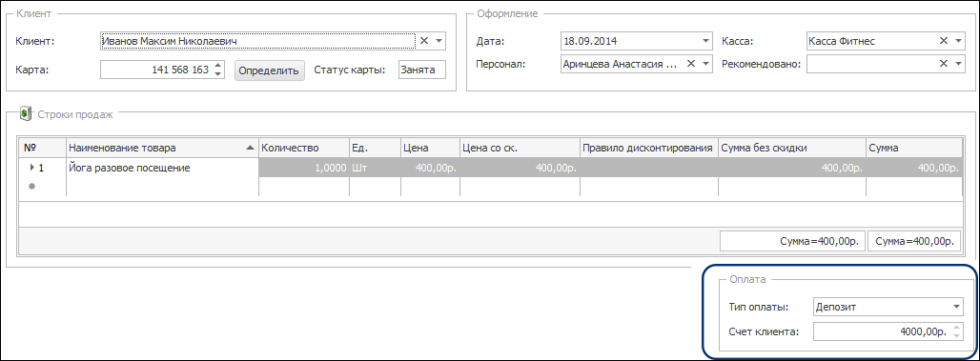980x361 pixels.
Task: Click the Сумма column header
Action: [x=914, y=148]
